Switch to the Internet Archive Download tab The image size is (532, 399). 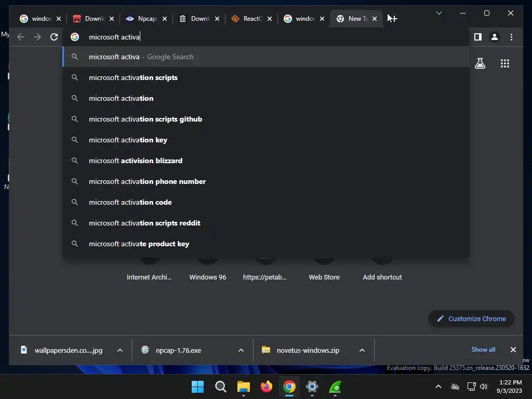[x=195, y=19]
